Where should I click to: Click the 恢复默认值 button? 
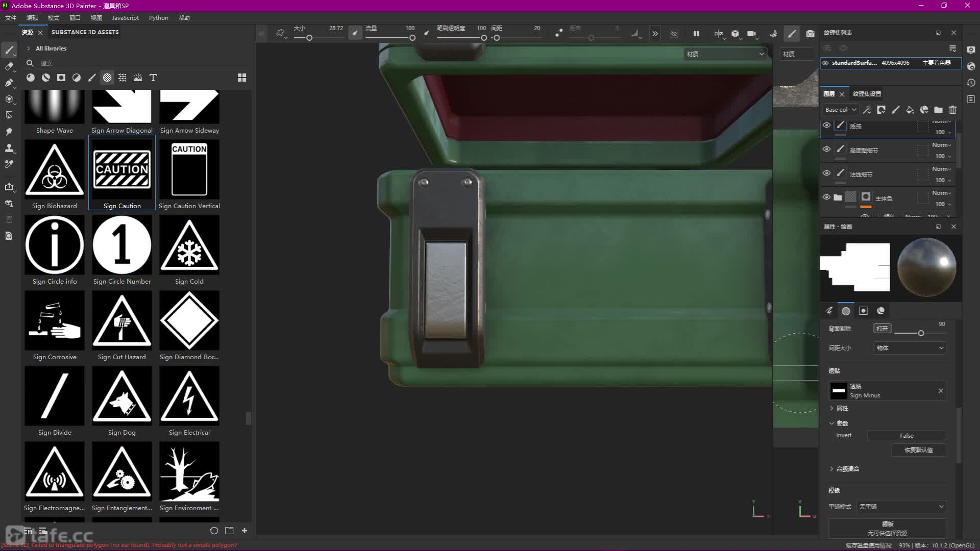tap(918, 450)
